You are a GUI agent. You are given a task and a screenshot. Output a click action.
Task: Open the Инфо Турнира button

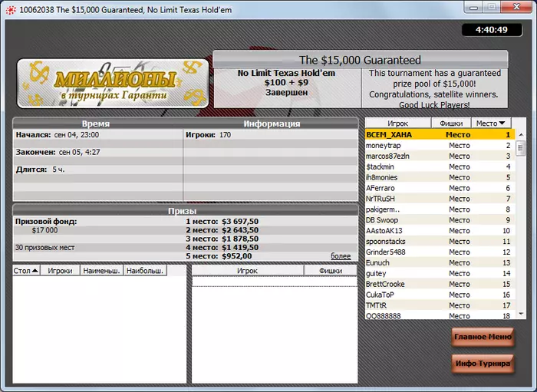pyautogui.click(x=483, y=364)
